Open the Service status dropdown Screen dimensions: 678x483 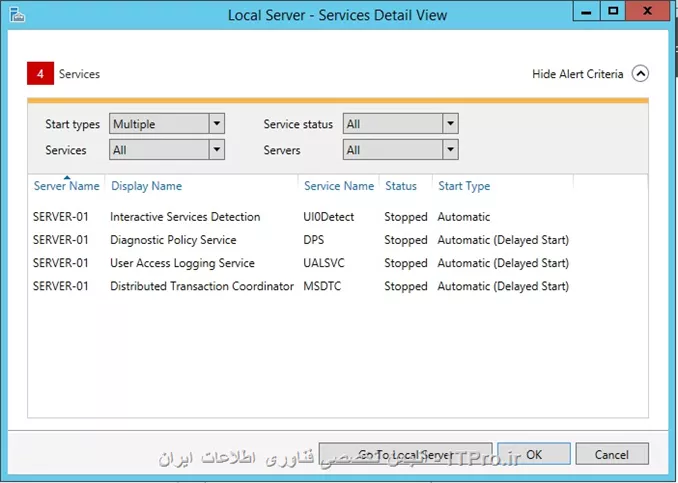400,124
